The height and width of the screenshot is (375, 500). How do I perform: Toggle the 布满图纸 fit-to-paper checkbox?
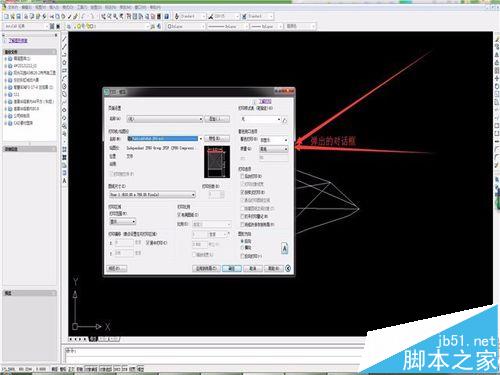(179, 215)
